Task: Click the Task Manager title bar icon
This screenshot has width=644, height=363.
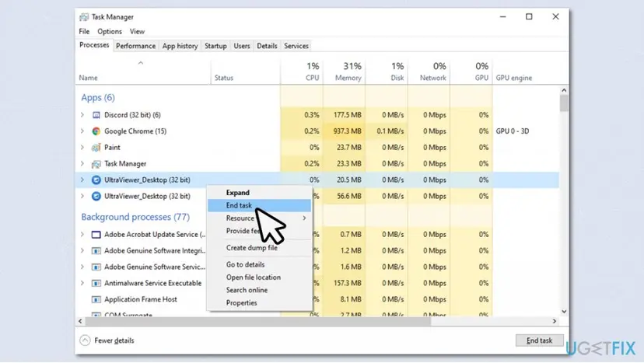Action: pos(84,17)
